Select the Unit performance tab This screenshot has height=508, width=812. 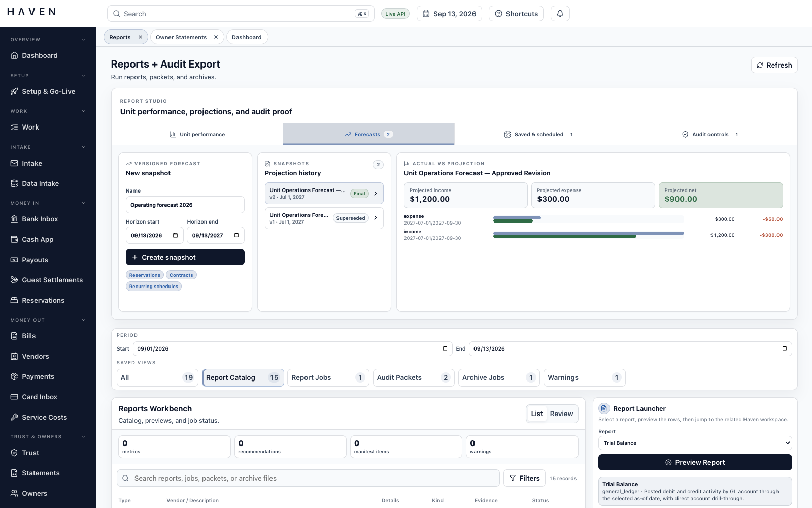[197, 134]
